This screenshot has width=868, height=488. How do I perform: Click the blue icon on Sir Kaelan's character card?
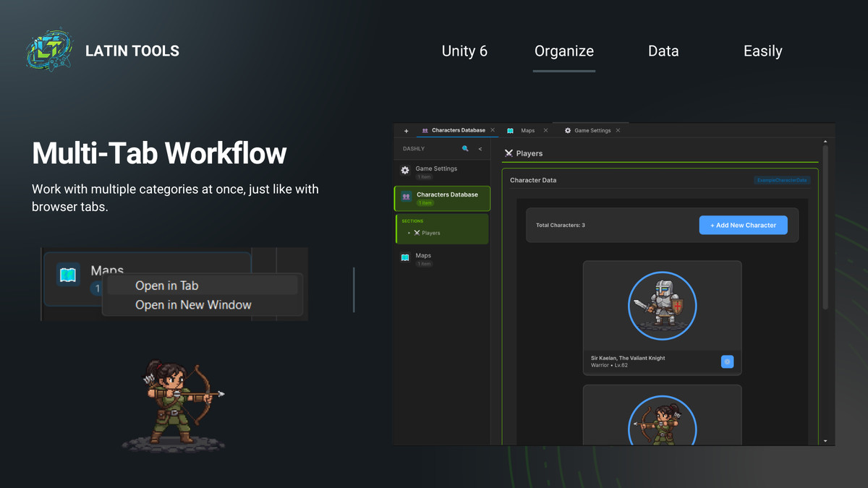tap(727, 361)
